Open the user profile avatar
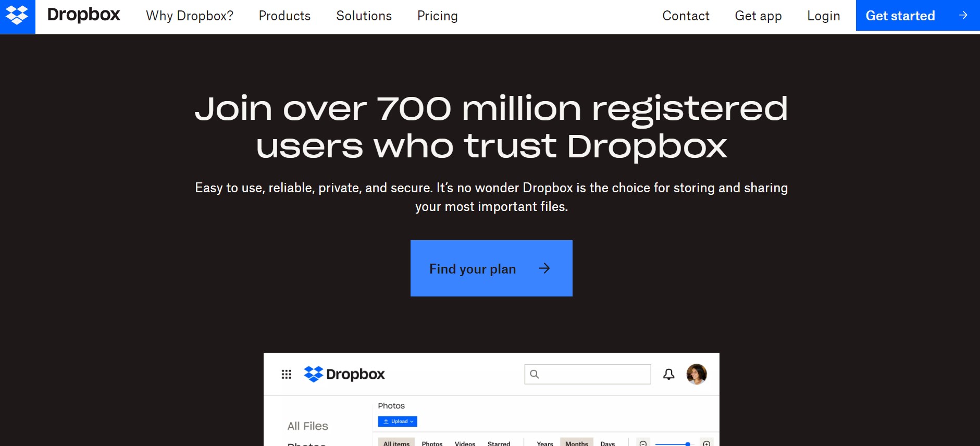The width and height of the screenshot is (980, 446). (x=697, y=374)
